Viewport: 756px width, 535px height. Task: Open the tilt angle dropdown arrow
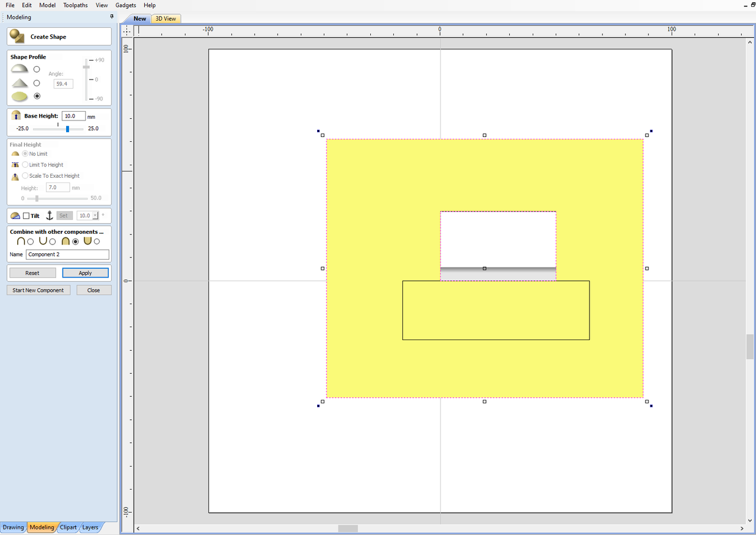tap(96, 216)
